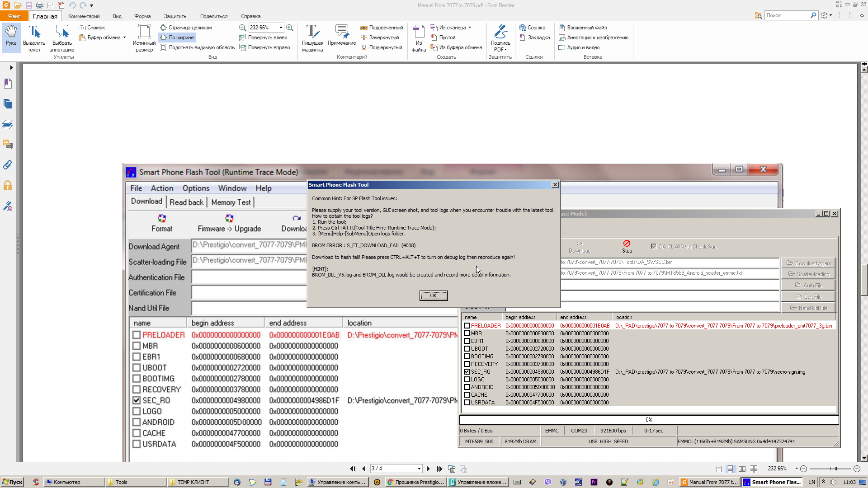This screenshot has height=488, width=868.
Task: Select the Hand (Рука) tool
Action: tap(11, 35)
